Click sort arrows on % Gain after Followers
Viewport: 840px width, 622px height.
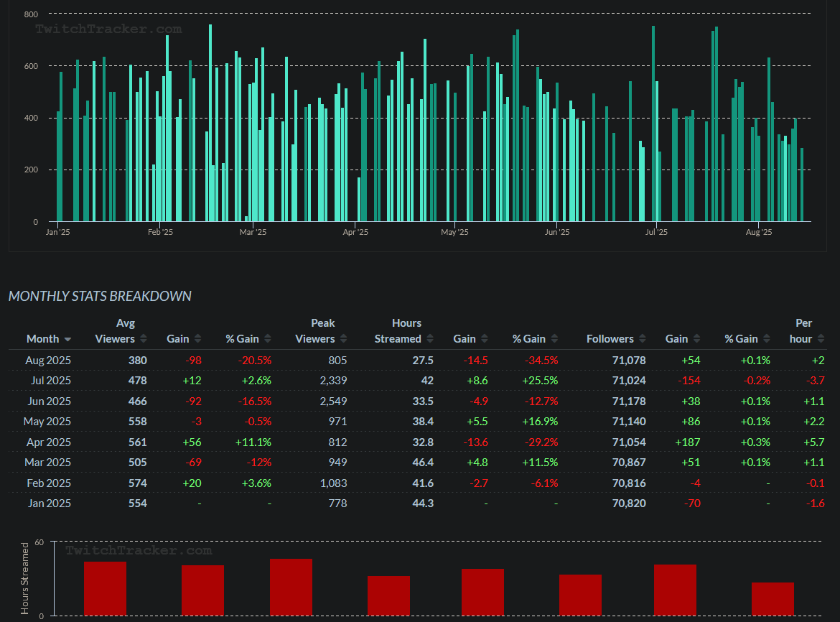click(767, 339)
